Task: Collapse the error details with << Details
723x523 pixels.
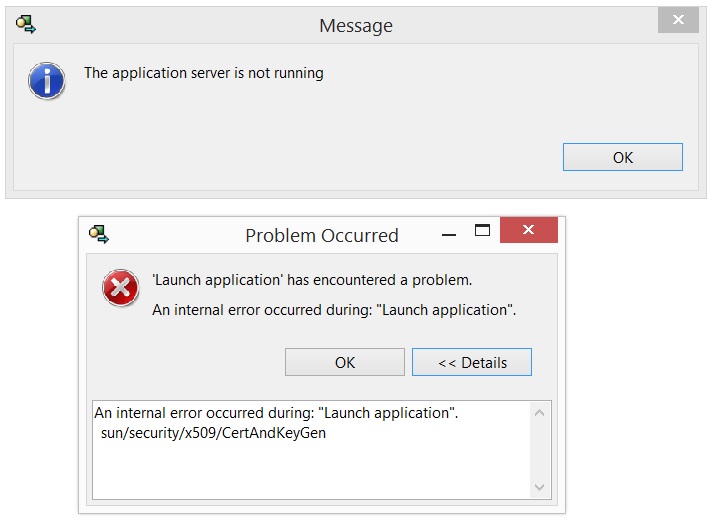Action: [472, 362]
